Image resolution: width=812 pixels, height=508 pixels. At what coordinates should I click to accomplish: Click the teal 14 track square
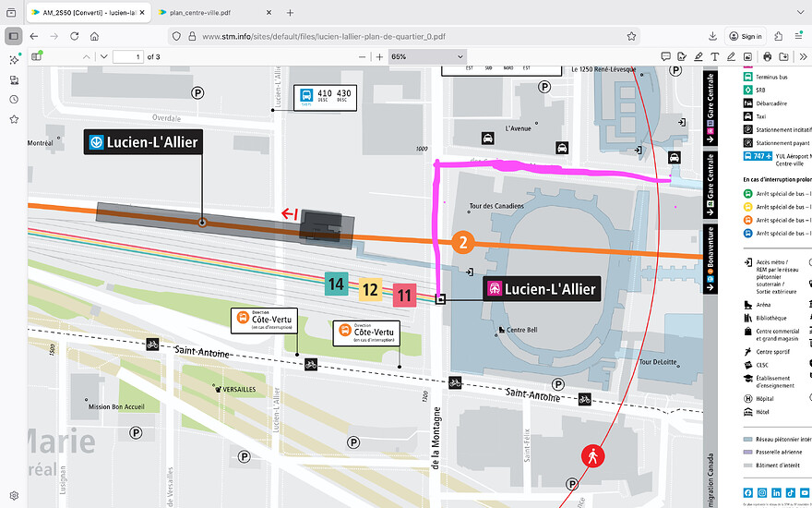[336, 284]
